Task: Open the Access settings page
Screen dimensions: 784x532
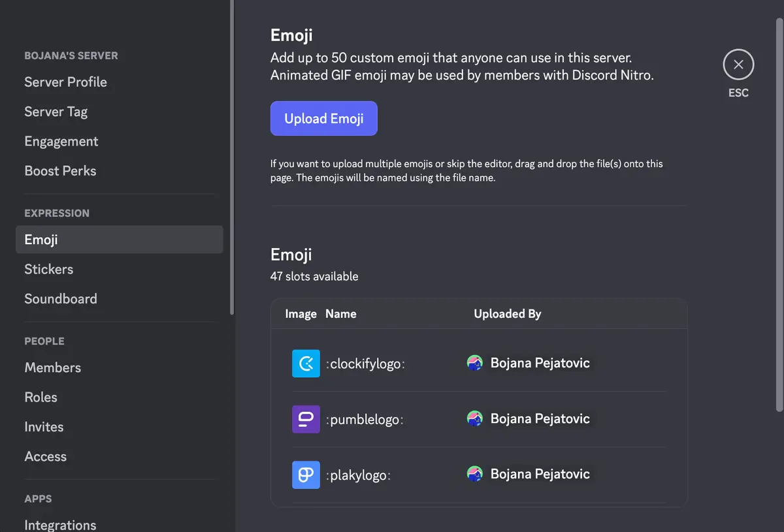Action: coord(45,456)
